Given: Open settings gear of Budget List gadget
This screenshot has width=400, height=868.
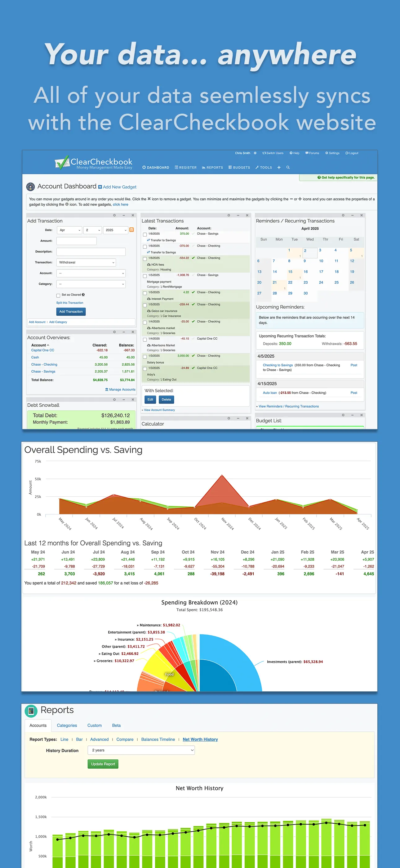Looking at the screenshot, I should tap(343, 415).
